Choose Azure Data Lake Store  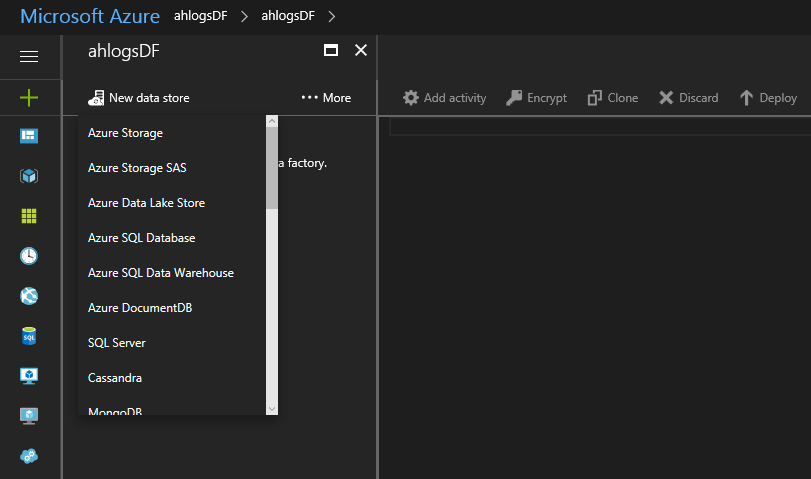172,203
